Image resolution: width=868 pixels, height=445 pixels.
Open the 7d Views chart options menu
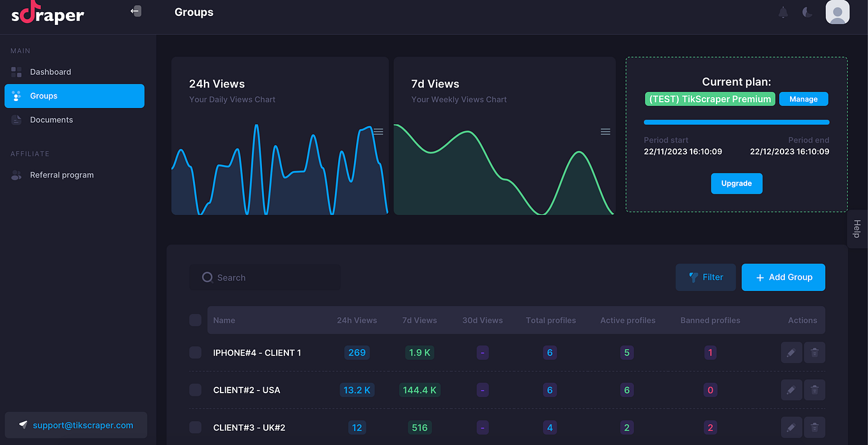(605, 132)
